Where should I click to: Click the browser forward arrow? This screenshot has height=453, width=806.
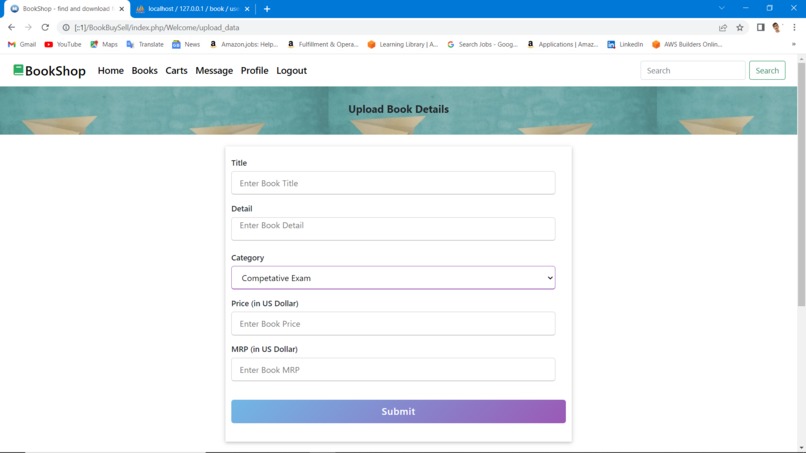coord(28,27)
